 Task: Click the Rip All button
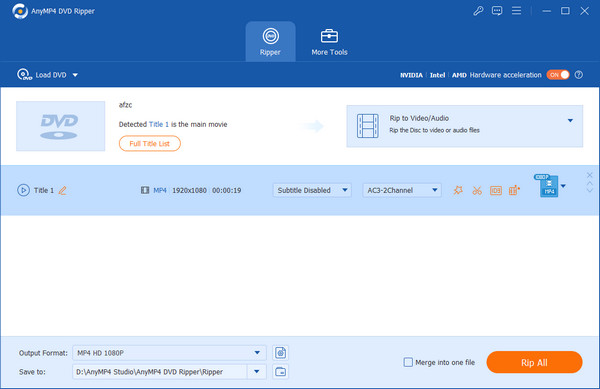click(x=534, y=362)
